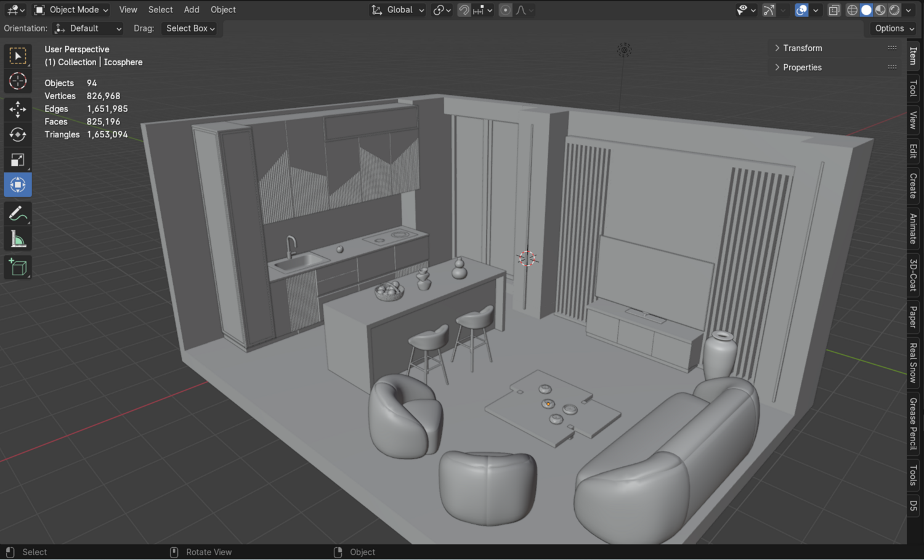This screenshot has height=560, width=924.
Task: Switch to the Create sidebar tab
Action: click(914, 185)
